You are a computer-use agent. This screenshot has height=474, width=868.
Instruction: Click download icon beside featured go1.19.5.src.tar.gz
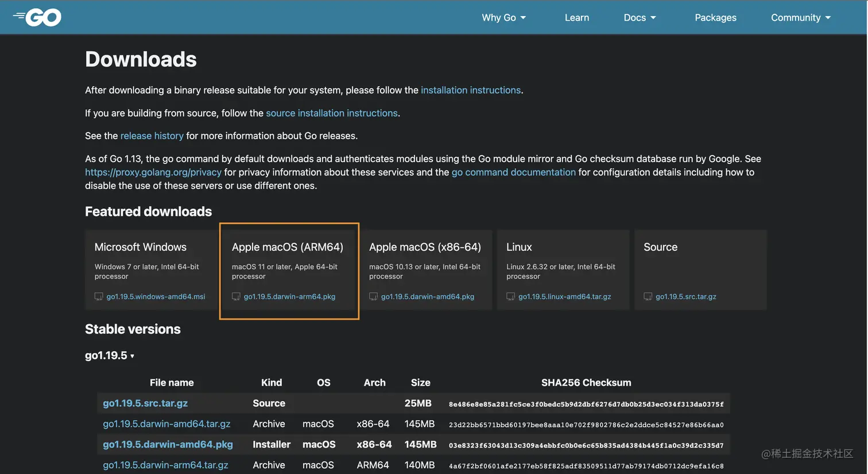(x=648, y=297)
